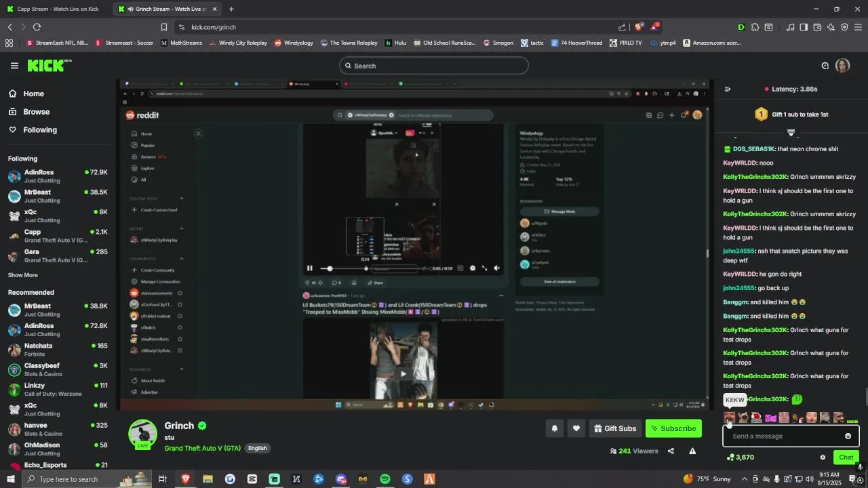Screen dimensions: 868x488
Task: Click the browser address bar URL
Action: point(214,27)
